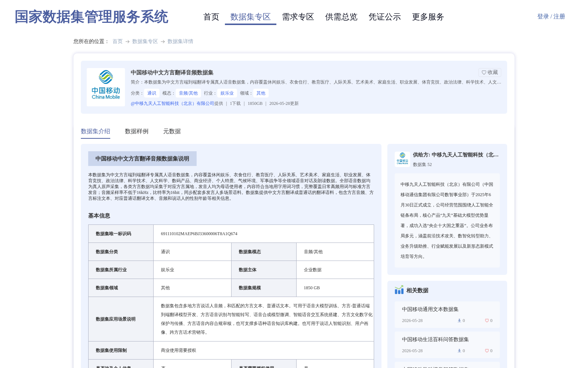Viewport: 588px width, 368px height.
Task: Click the 商业使用需要授权 table cell
Action: point(263,350)
